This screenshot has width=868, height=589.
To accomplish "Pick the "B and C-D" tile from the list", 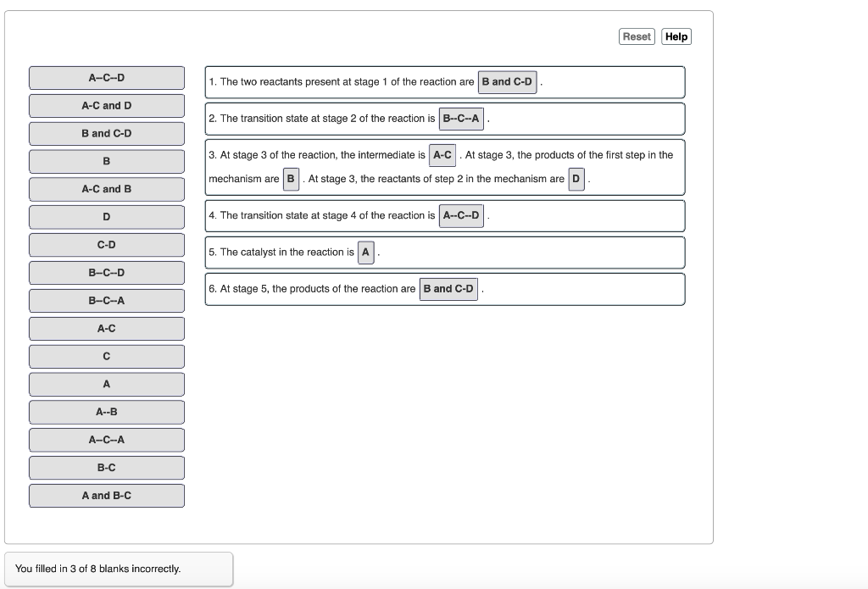I will (107, 133).
